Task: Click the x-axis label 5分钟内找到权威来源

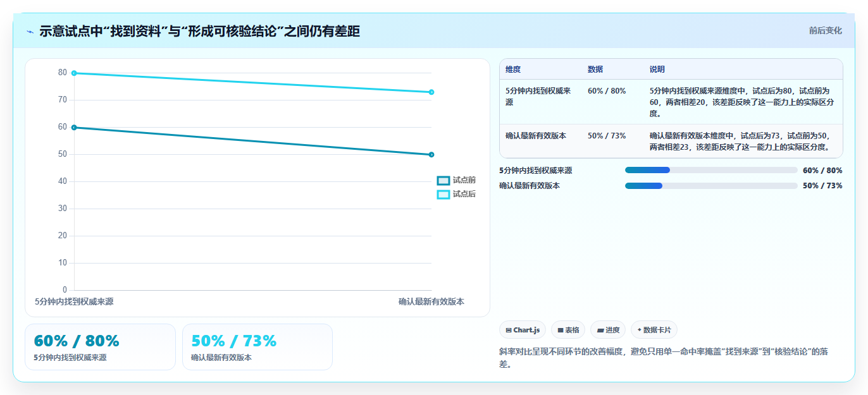Action: click(74, 302)
